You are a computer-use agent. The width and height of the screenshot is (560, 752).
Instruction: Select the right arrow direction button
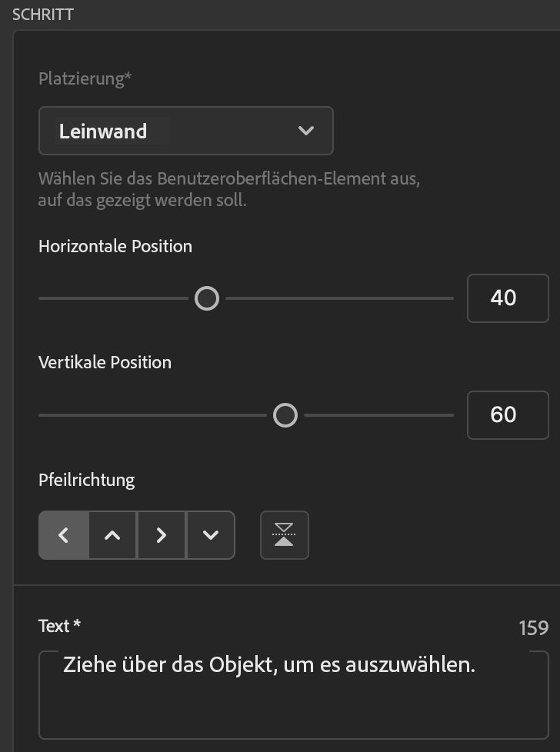tap(161, 535)
